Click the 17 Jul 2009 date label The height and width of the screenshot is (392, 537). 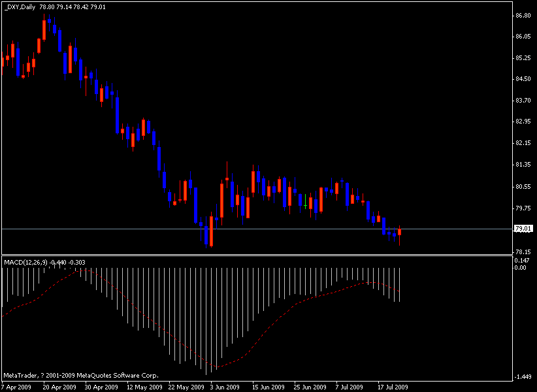point(393,387)
